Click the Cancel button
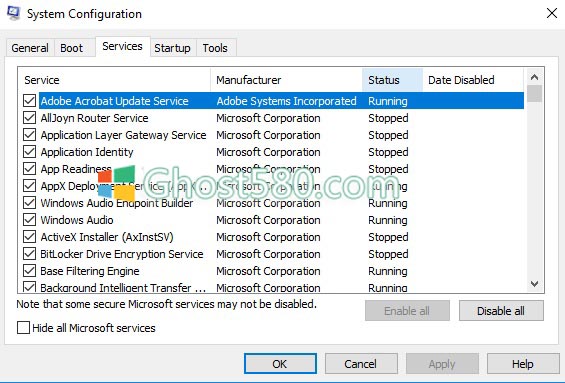Image resolution: width=565 pixels, height=383 pixels. [361, 364]
